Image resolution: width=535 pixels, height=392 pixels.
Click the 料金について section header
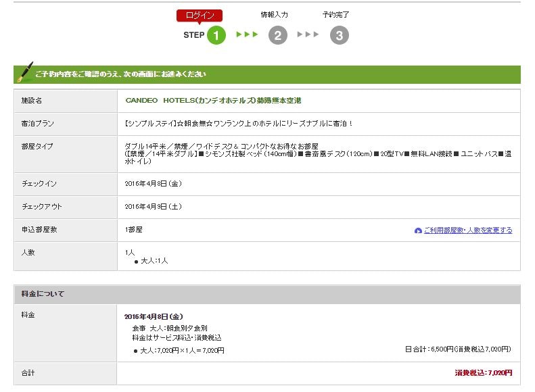pyautogui.click(x=43, y=294)
